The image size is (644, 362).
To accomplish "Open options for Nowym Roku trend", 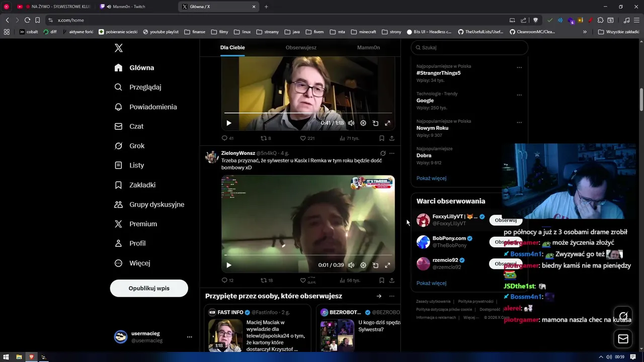I will click(x=519, y=122).
